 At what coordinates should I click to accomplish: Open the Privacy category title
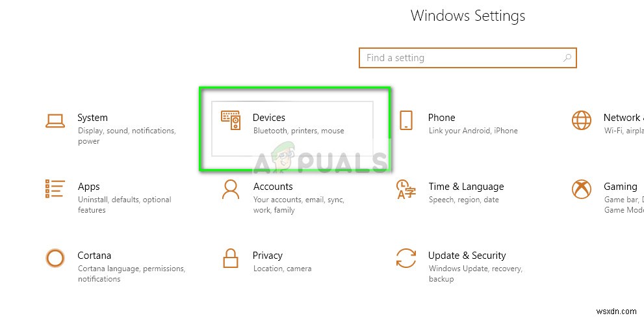pos(267,256)
